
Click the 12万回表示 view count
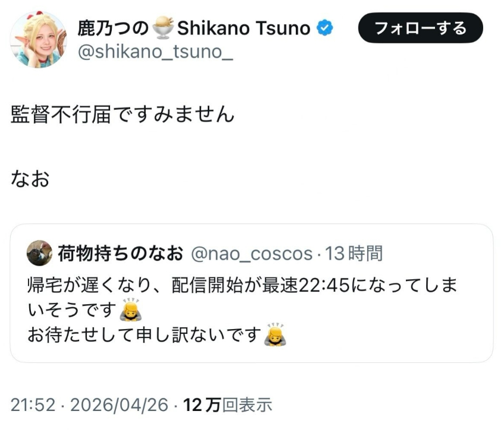[228, 406]
